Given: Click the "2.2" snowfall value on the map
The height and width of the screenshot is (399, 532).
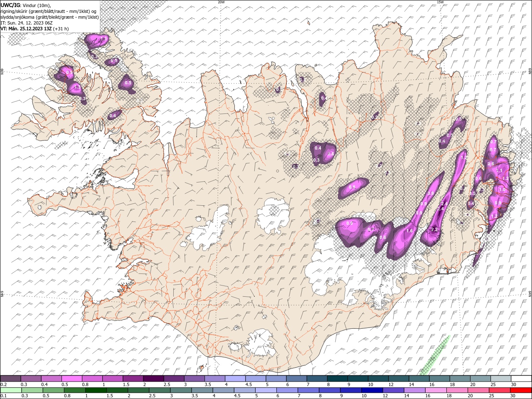Looking at the screenshot, I should pyautogui.click(x=435, y=229).
